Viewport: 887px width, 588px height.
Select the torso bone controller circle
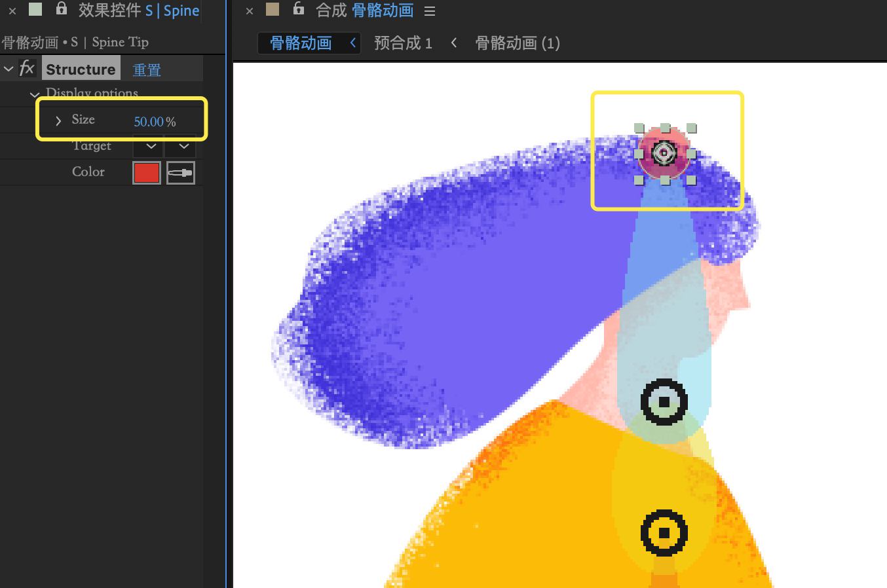(664, 533)
